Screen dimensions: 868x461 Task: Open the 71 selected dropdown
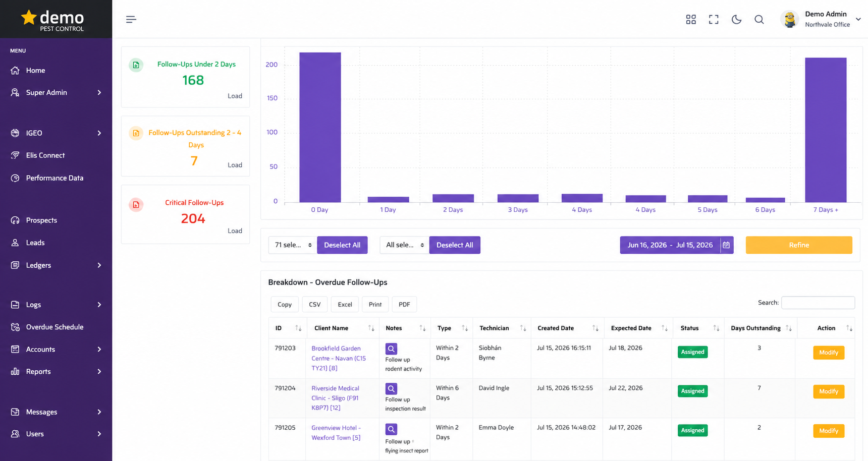(x=293, y=245)
